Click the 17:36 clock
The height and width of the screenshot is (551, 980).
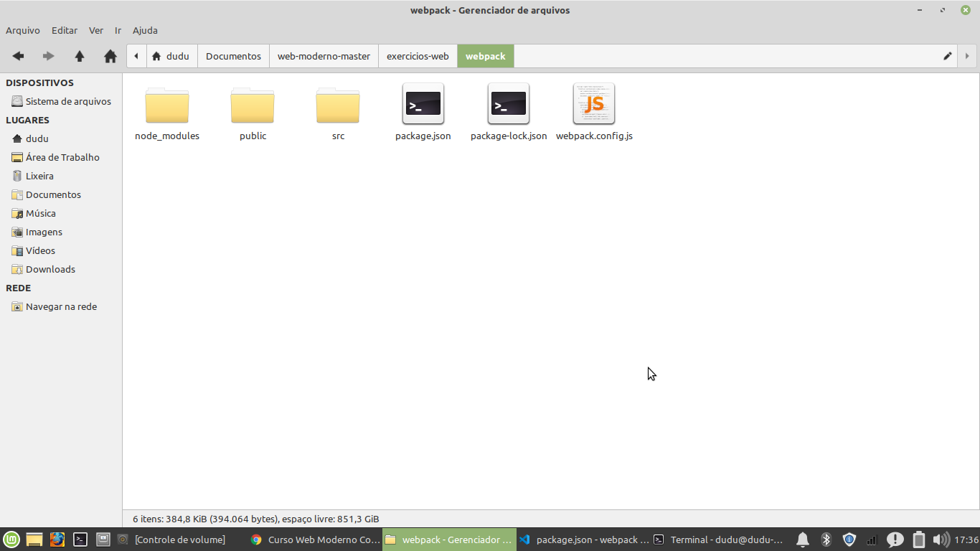[x=966, y=540]
